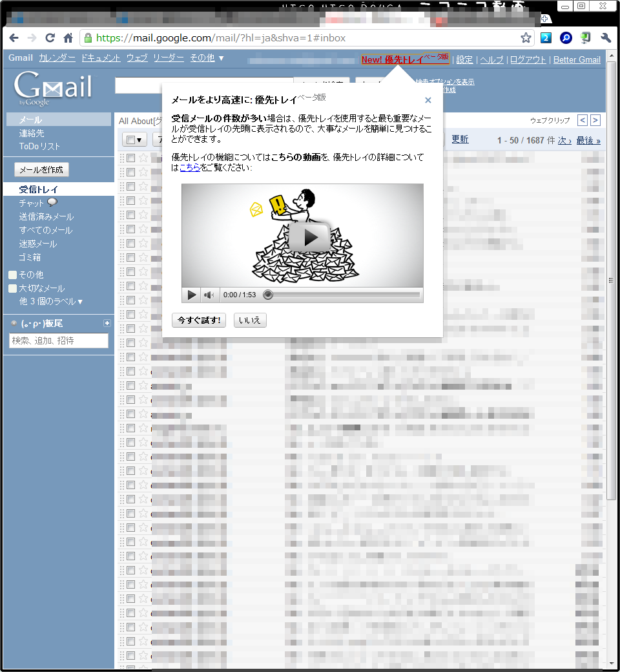Focus the 検索、追加、招待 chat search field

(59, 341)
